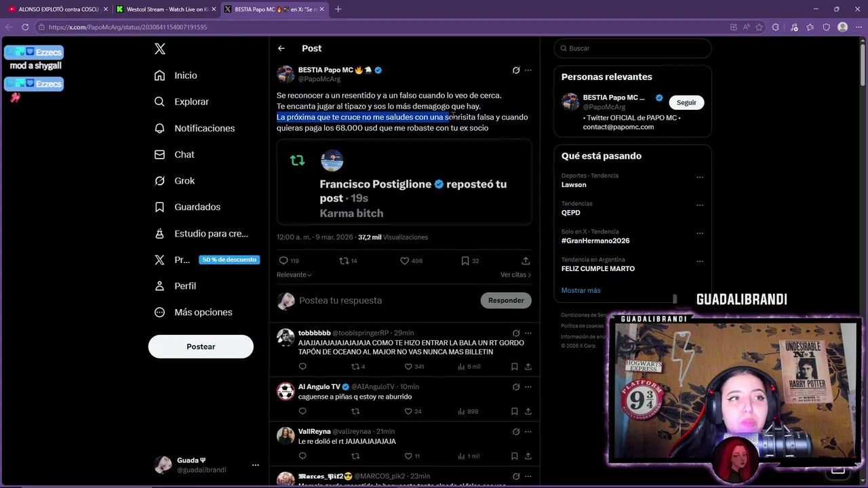
Task: Expand the Relevante sort dropdown
Action: click(x=294, y=274)
